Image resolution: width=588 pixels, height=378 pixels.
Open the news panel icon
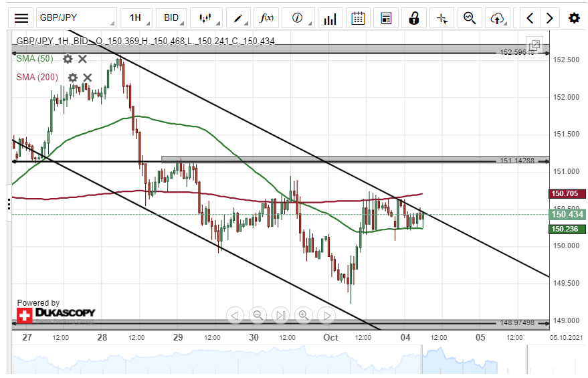click(386, 17)
